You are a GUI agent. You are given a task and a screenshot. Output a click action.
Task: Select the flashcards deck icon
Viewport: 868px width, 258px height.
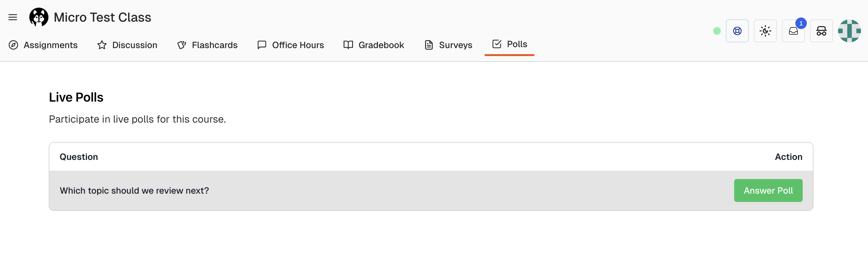pyautogui.click(x=181, y=45)
